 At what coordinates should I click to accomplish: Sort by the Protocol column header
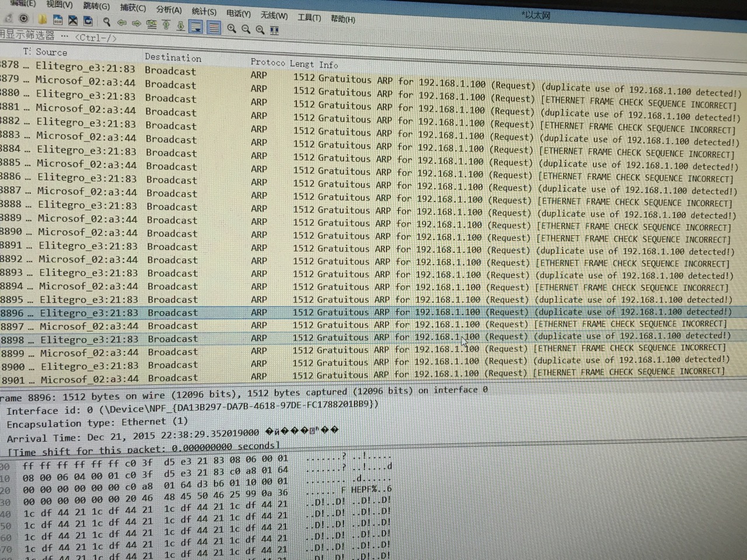(268, 62)
